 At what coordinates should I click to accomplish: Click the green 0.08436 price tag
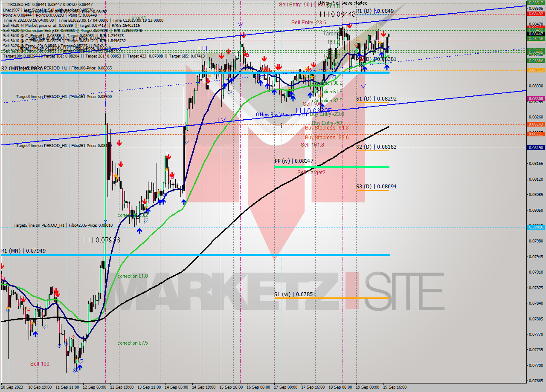tap(536, 38)
